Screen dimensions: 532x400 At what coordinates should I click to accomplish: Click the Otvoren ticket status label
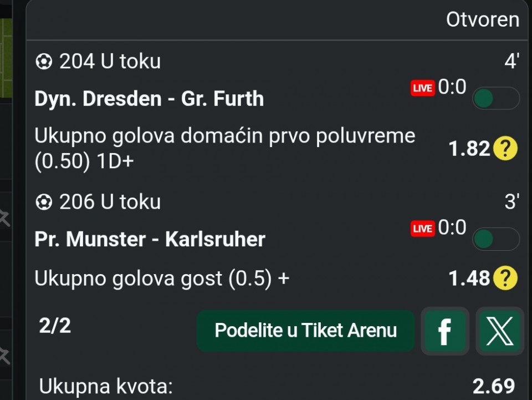483,20
